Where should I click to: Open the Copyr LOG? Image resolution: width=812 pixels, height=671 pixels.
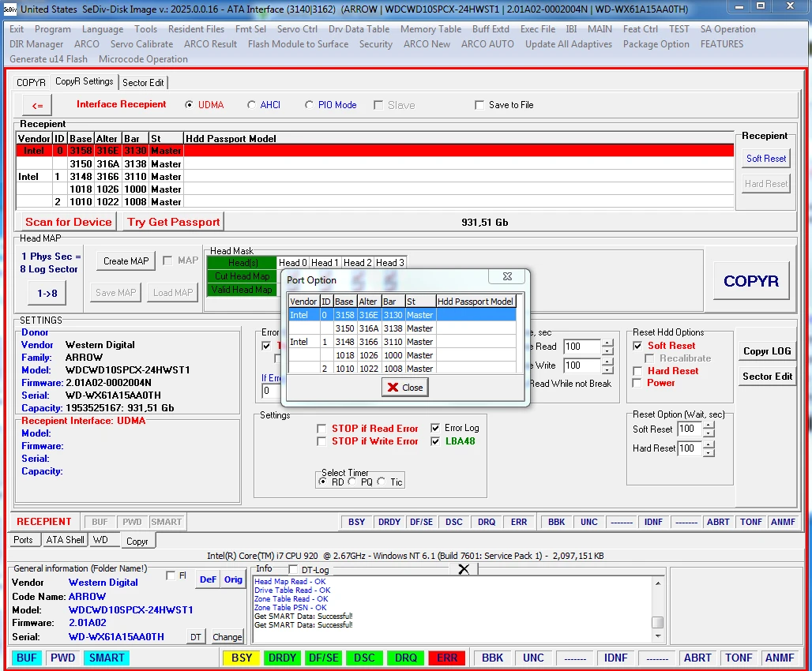point(767,351)
